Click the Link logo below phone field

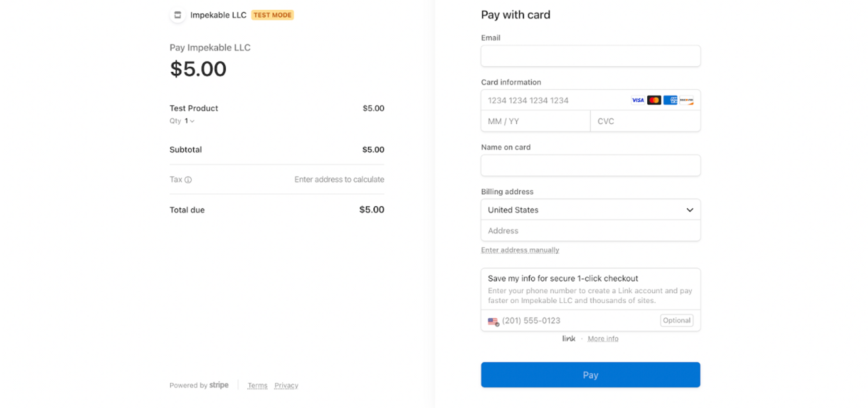[568, 339]
